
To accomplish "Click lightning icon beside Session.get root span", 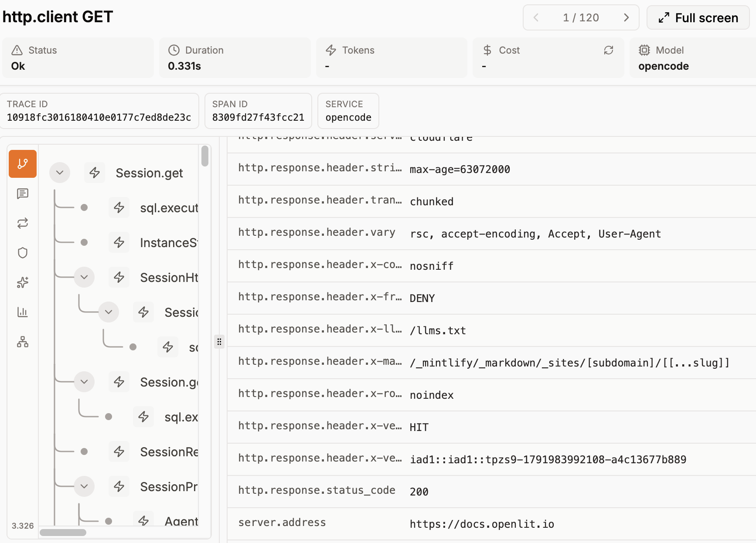I will (95, 173).
